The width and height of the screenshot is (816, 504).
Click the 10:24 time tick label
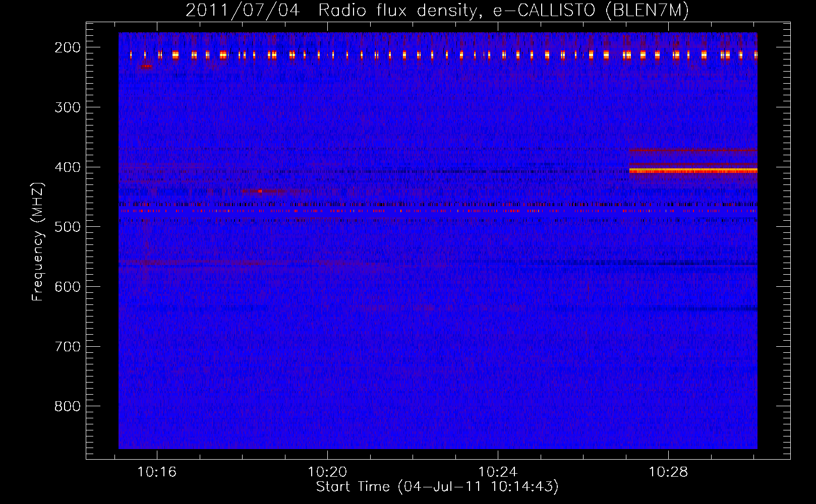coord(498,472)
